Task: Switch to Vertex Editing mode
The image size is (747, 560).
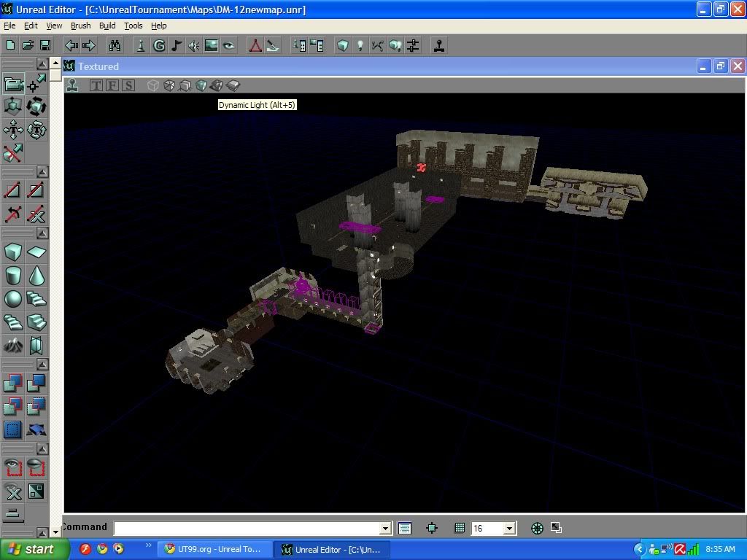Action: click(36, 83)
